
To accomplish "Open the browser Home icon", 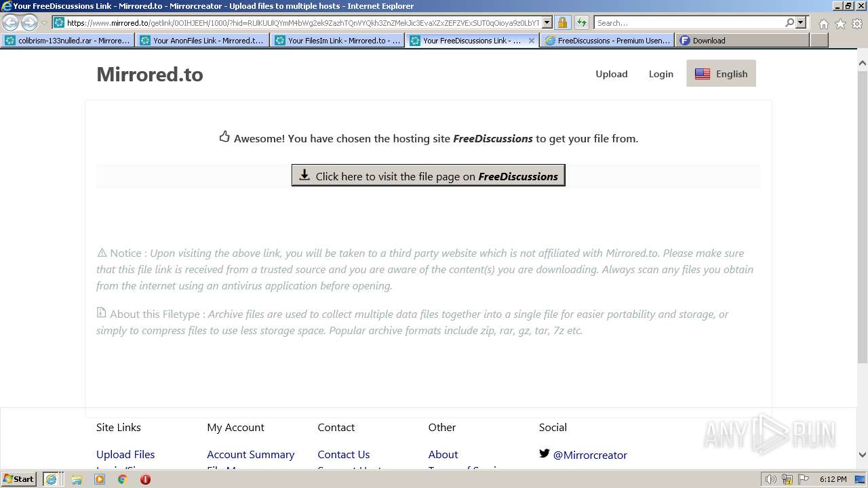I will [823, 24].
